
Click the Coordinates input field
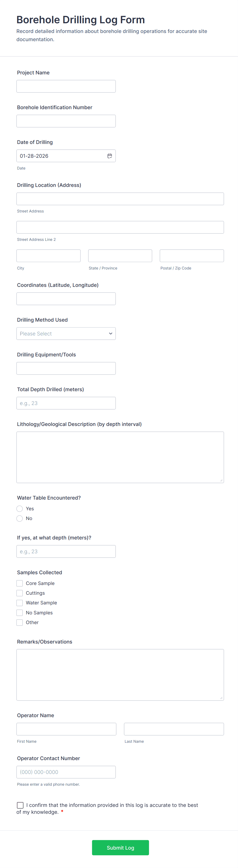pyautogui.click(x=66, y=299)
